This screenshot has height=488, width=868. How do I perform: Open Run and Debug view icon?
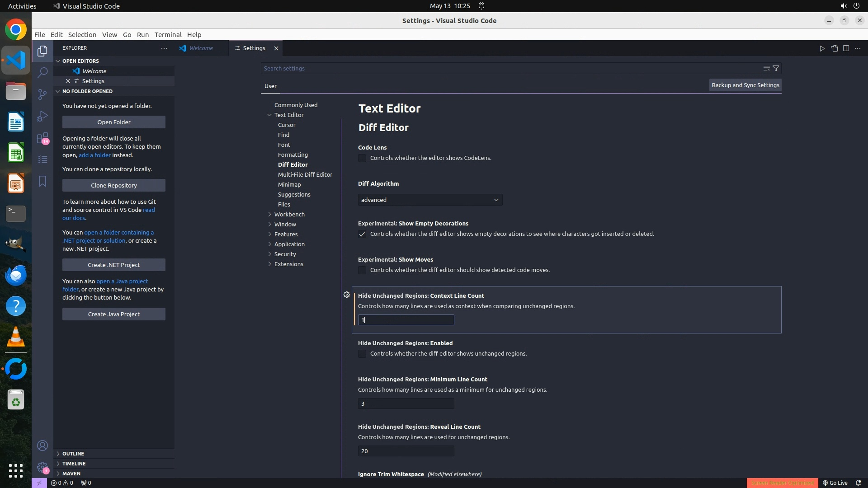pos(42,116)
